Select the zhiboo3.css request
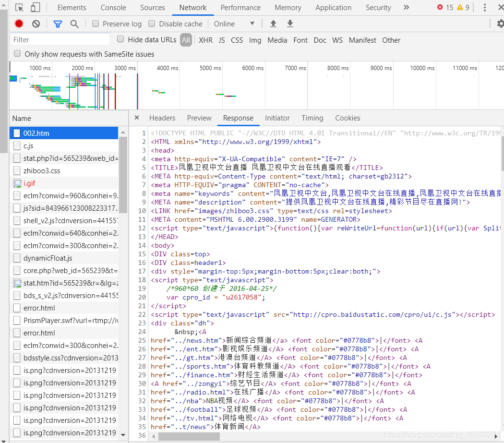The image size is (504, 443). [x=64, y=171]
